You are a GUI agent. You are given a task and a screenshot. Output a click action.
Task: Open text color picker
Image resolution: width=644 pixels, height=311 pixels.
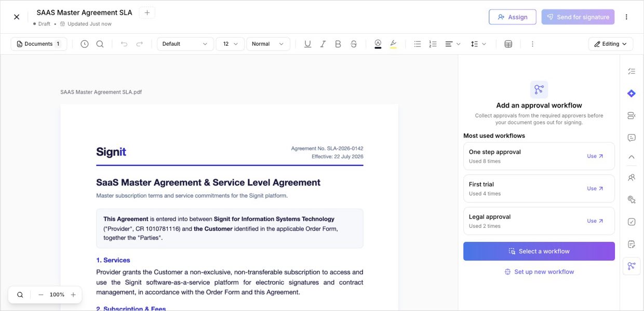pyautogui.click(x=378, y=44)
